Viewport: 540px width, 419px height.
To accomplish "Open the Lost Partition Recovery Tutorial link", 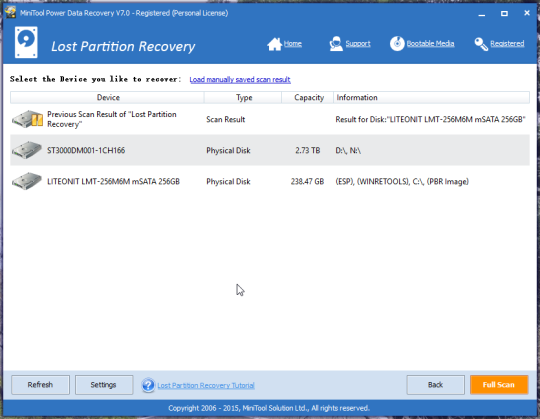I will 206,385.
